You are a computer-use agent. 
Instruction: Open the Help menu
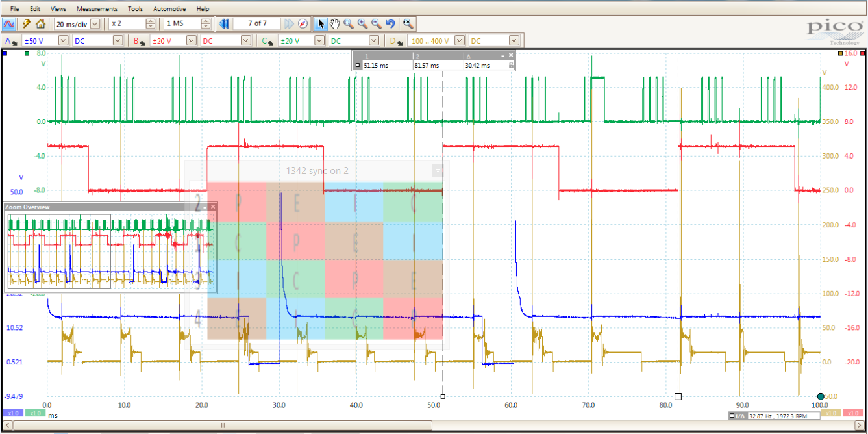pos(203,9)
